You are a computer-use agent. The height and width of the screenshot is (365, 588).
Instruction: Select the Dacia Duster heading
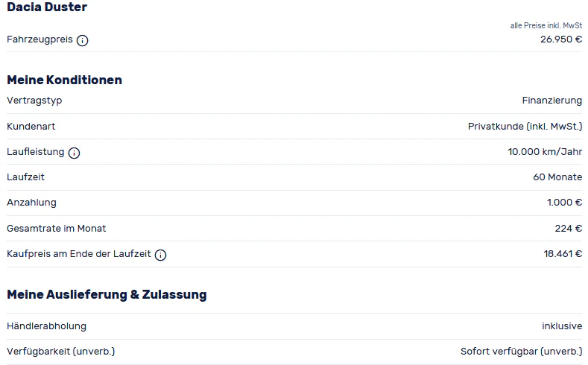coord(47,7)
